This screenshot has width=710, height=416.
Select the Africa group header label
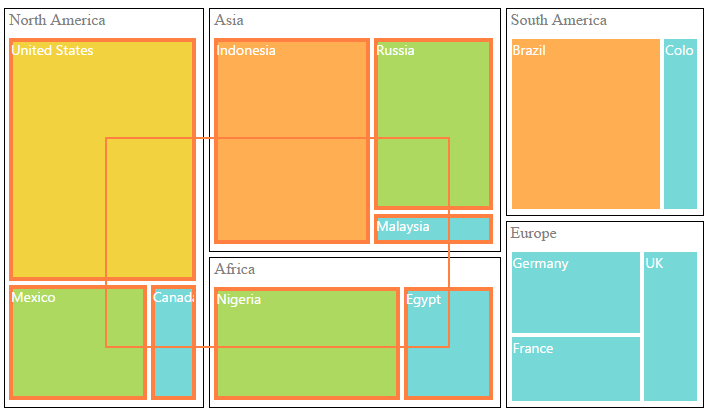tap(235, 269)
